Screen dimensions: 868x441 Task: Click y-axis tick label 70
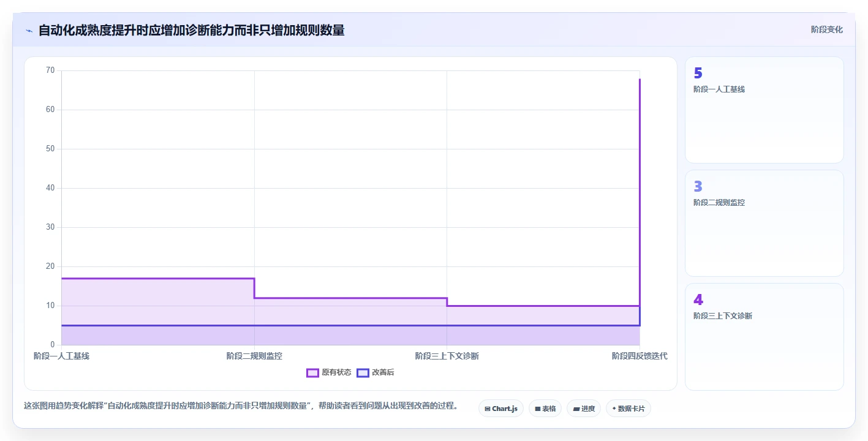[x=50, y=70]
